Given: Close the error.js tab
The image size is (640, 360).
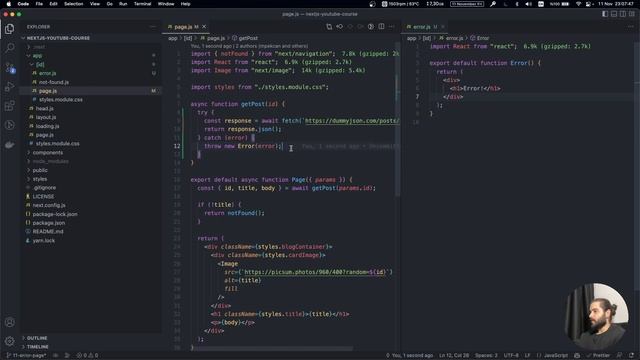Looking at the screenshot, I should click(x=443, y=27).
